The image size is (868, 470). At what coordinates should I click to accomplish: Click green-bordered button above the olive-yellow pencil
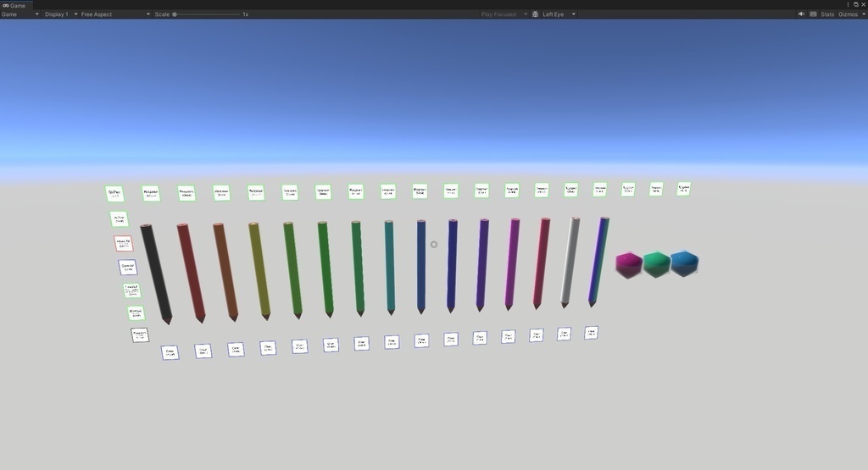pos(256,192)
